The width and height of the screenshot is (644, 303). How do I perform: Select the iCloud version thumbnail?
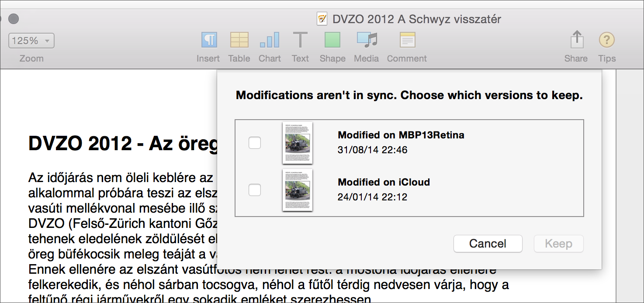(298, 190)
